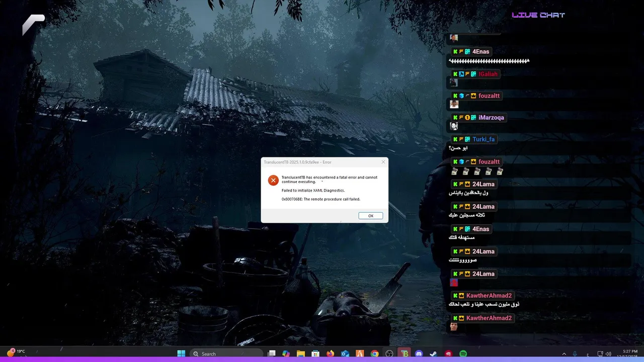The image size is (644, 362).
Task: Click the avatar image under !Galiah
Action: [454, 82]
